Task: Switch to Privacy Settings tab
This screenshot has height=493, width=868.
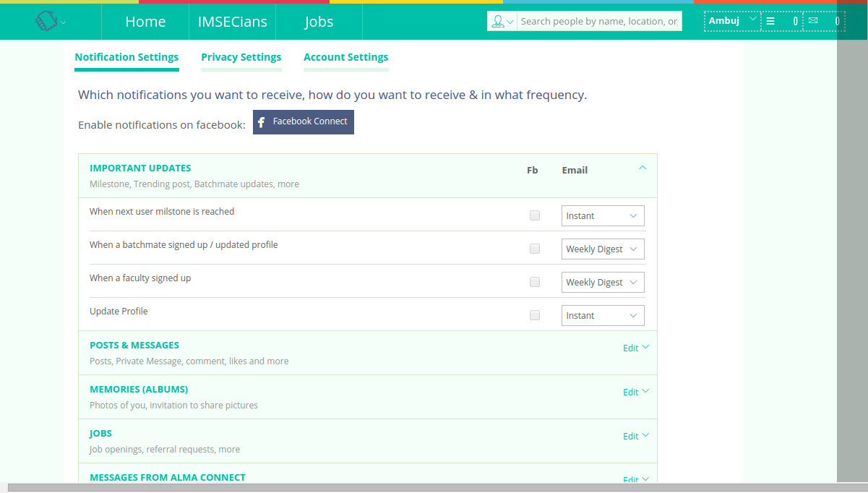Action: coord(241,58)
